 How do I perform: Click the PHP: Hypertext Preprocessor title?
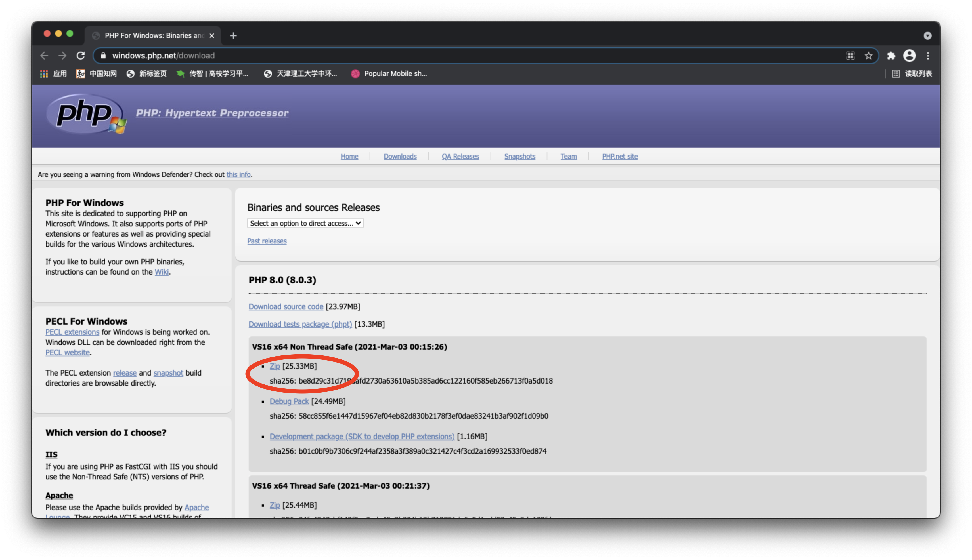pos(212,113)
